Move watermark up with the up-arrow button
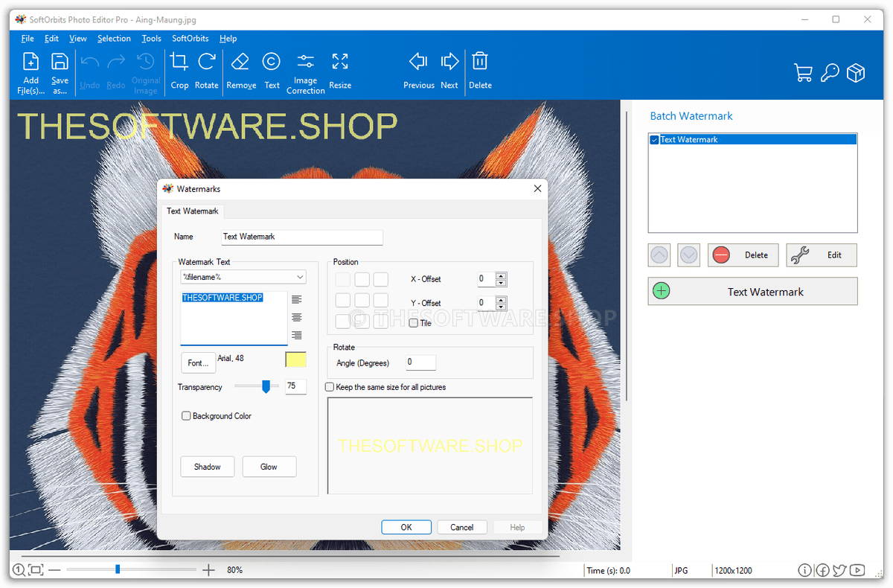 click(x=659, y=255)
